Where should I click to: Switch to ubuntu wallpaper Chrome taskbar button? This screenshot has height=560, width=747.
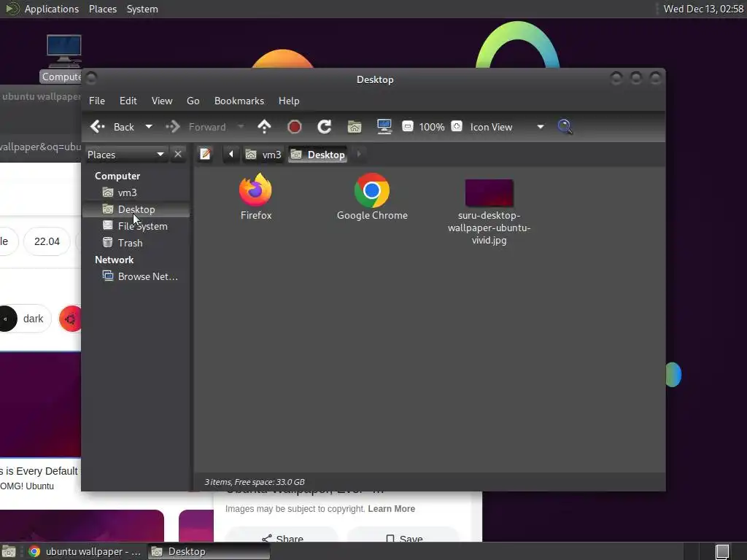click(85, 551)
